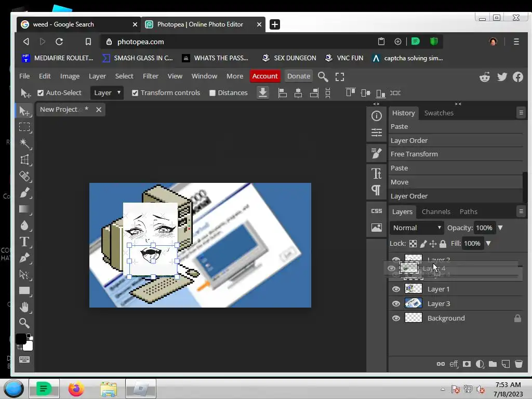Open the Opacity slider dropdown arrow

pos(500,228)
